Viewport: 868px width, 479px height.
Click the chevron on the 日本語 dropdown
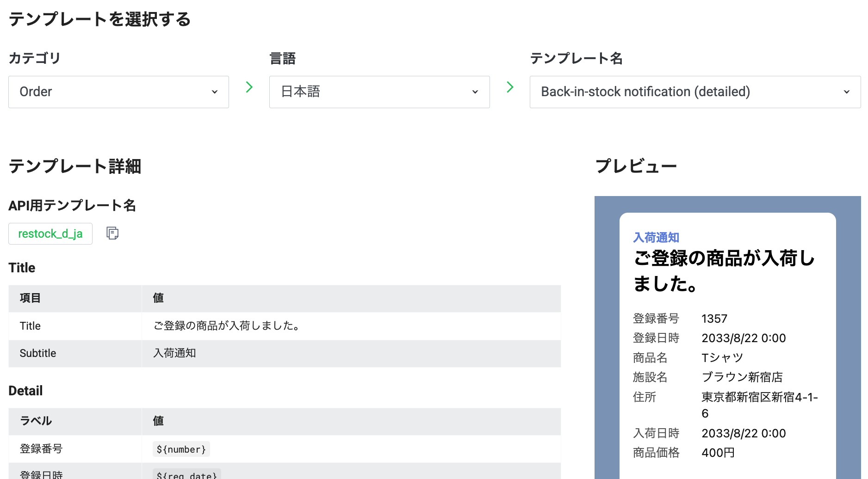point(475,92)
